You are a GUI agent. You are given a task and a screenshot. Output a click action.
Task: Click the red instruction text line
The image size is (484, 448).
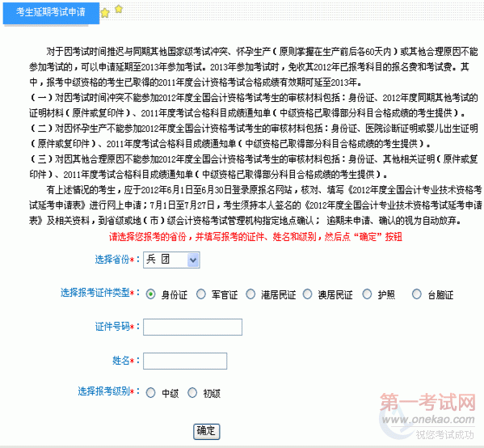tap(255, 237)
